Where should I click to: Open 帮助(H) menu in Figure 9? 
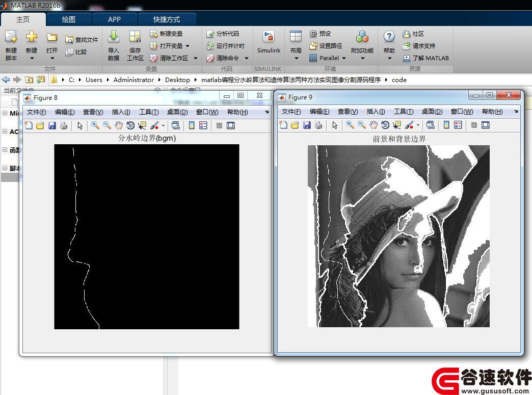tap(492, 111)
